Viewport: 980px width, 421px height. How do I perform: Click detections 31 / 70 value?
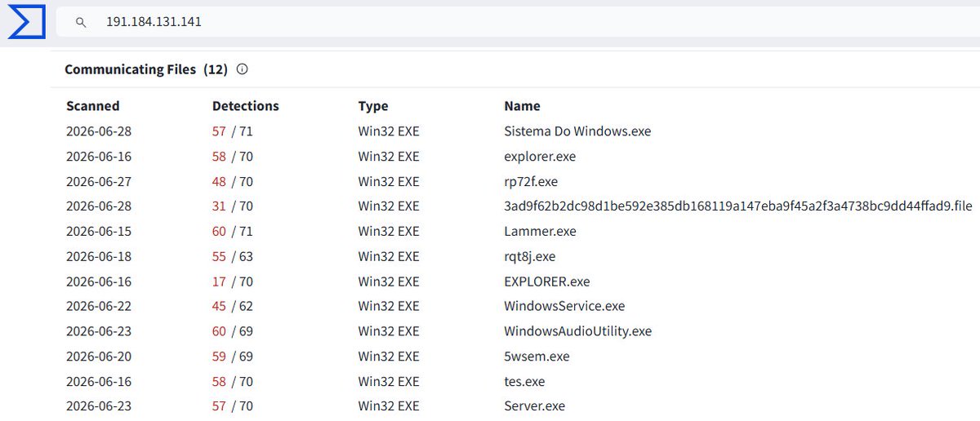pos(233,206)
